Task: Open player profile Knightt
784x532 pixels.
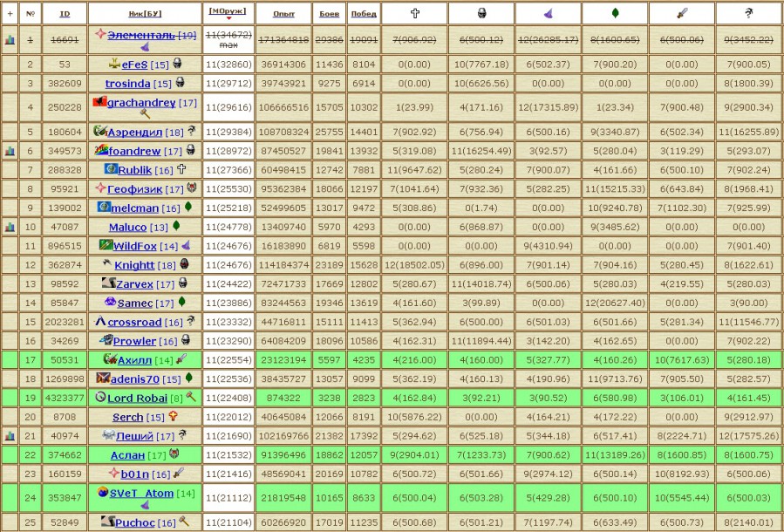Action: 134,265
